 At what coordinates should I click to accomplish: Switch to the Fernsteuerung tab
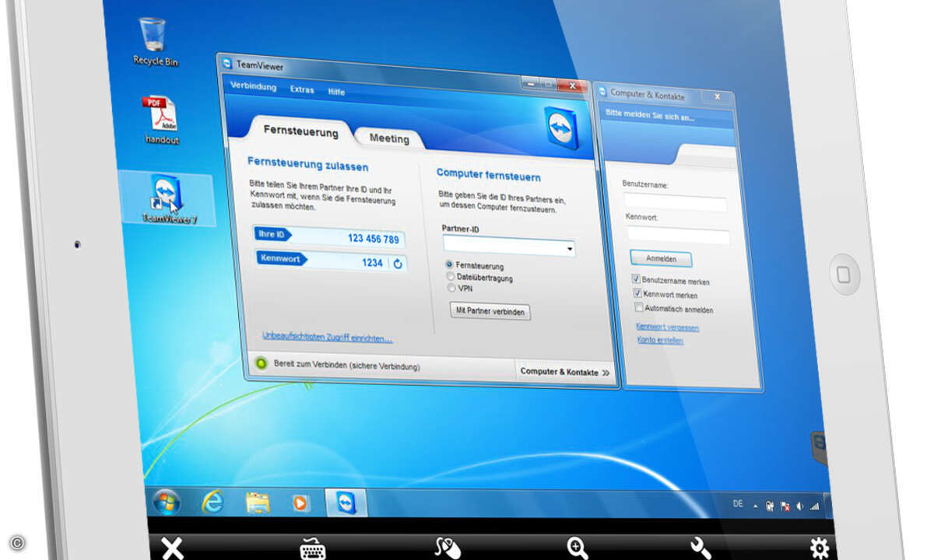coord(300,131)
